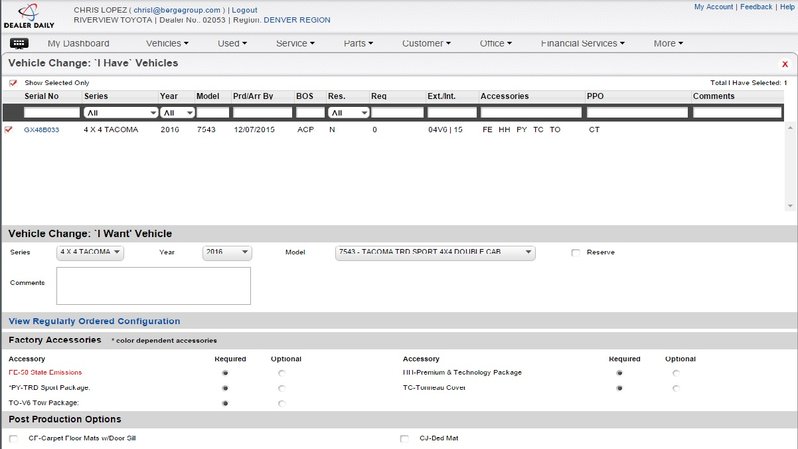
Task: Open the I Want Series 4 X 4 TACOMA dropdown
Action: click(x=90, y=252)
